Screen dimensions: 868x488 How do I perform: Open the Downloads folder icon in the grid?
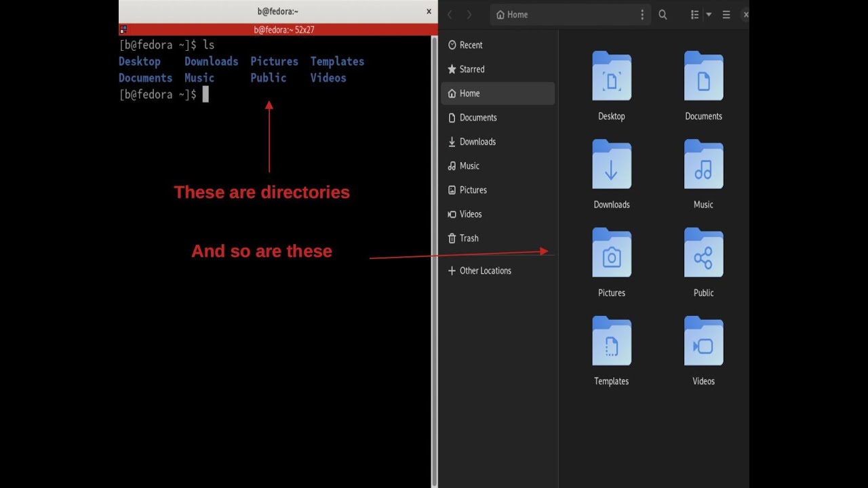611,165
